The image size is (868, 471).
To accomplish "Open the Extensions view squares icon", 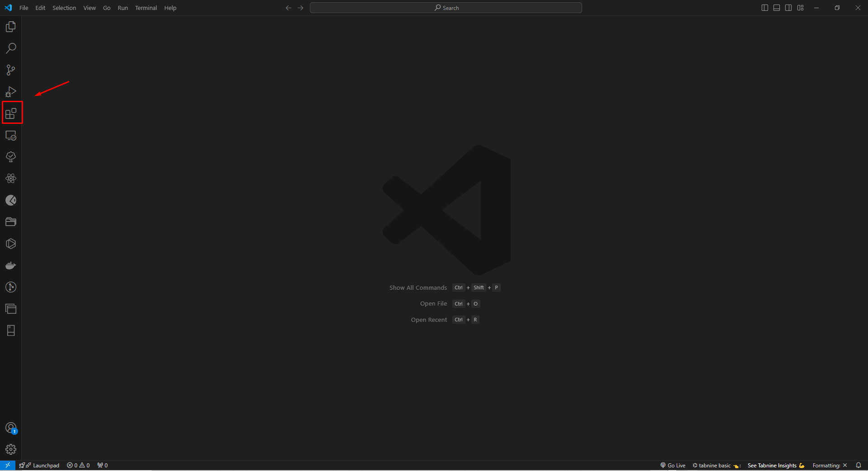I will (x=11, y=113).
